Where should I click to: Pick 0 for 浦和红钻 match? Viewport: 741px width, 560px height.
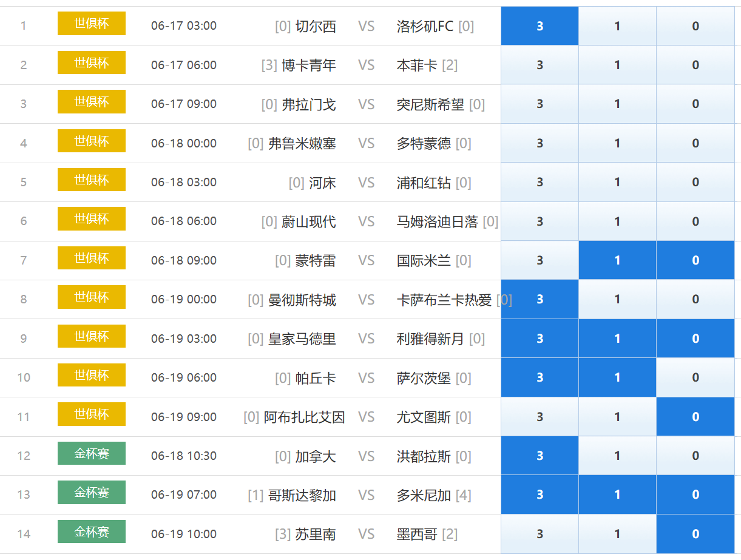[x=695, y=182]
